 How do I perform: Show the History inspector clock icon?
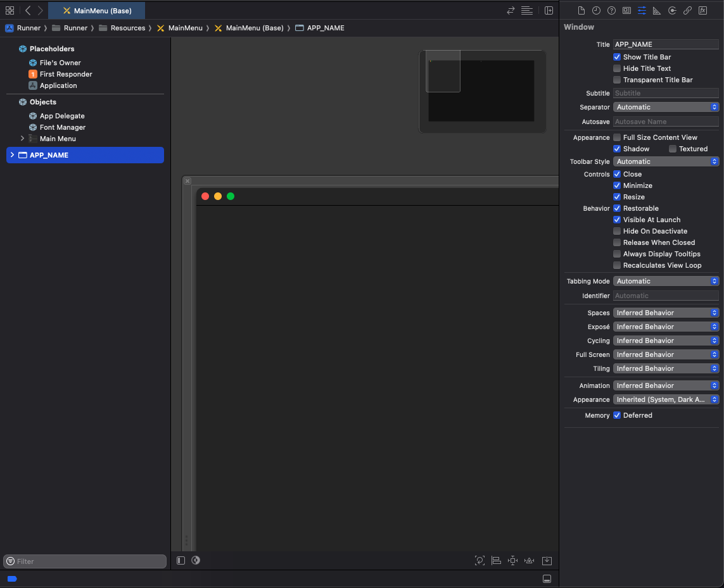click(596, 11)
